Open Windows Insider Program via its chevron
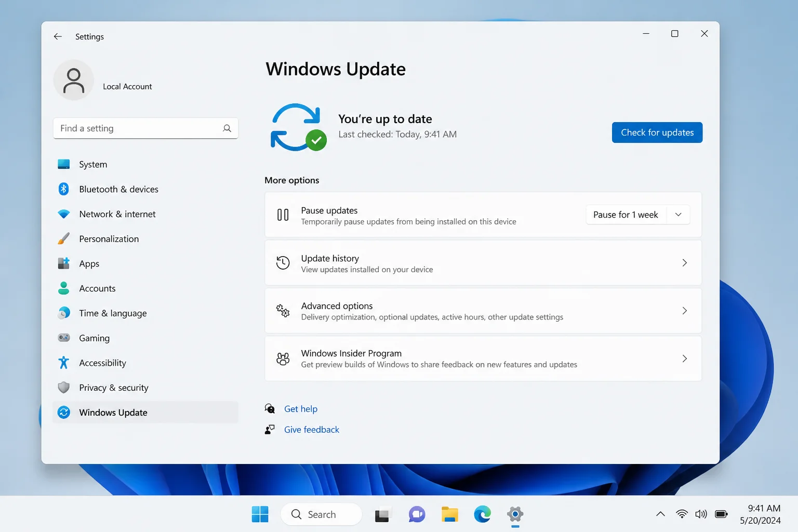 (685, 358)
